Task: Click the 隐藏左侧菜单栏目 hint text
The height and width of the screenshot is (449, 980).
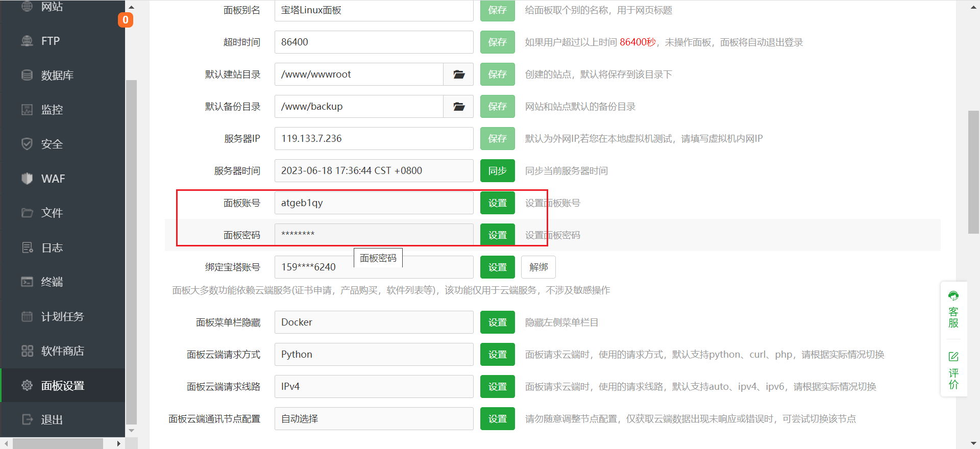Action: (562, 322)
